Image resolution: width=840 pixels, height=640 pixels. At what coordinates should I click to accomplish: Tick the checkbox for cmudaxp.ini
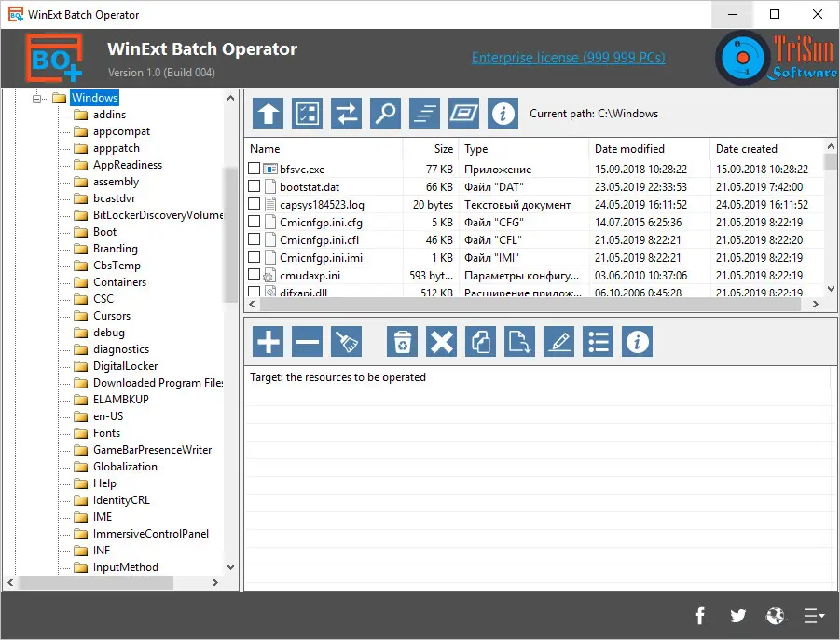pos(254,275)
